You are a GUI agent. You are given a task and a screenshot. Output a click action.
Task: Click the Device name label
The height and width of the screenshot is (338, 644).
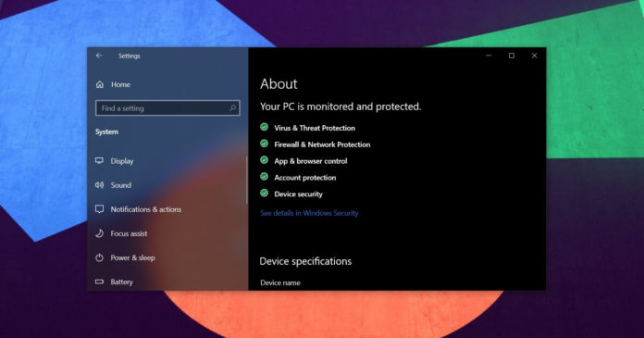[280, 282]
